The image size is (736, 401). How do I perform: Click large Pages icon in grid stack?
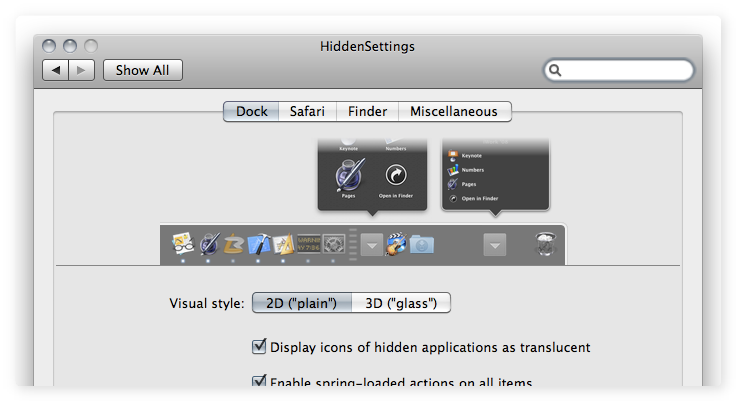350,175
